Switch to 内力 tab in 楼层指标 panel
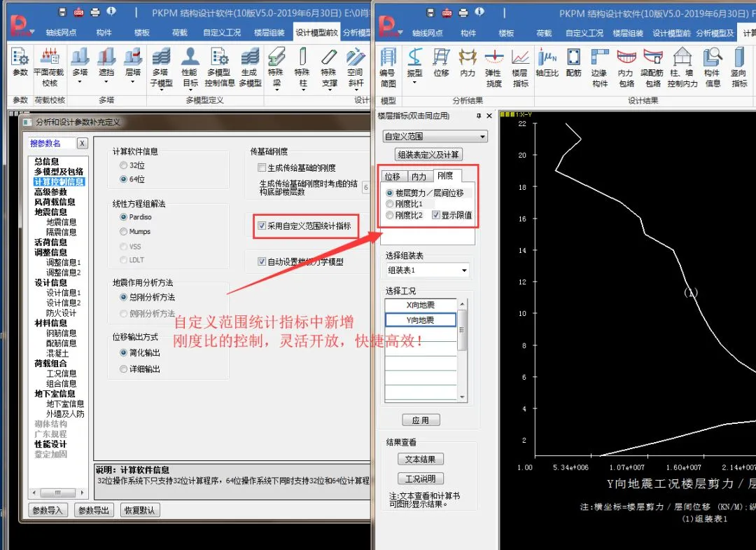The width and height of the screenshot is (756, 550). (x=419, y=177)
